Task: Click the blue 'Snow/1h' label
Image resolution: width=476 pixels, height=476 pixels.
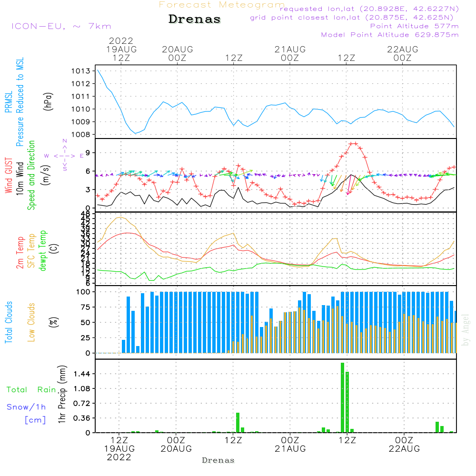Action: [x=26, y=407]
